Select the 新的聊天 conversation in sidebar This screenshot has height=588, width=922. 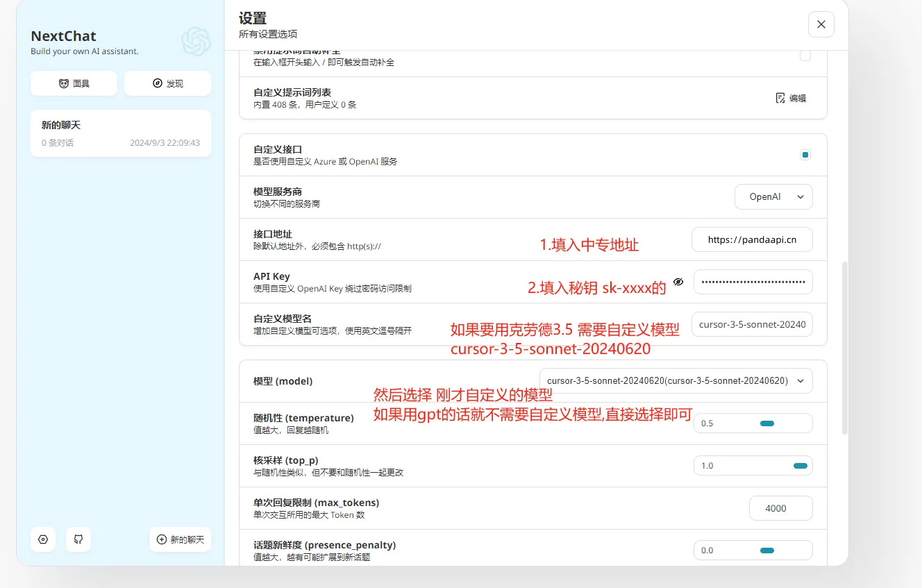coord(120,133)
